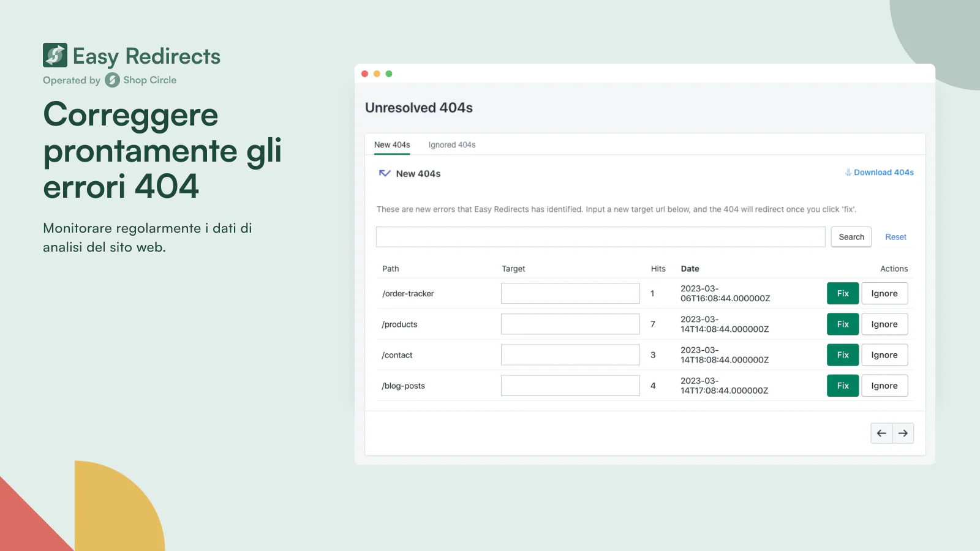Ignore the /order-tracker 404
Image resolution: width=980 pixels, height=551 pixels.
click(884, 293)
